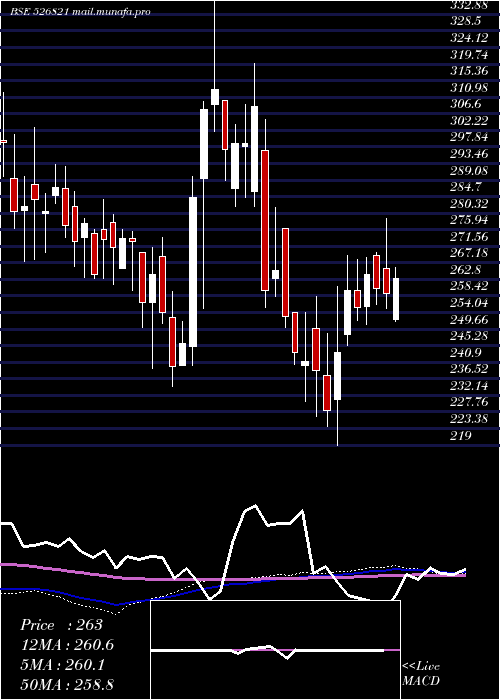Click the 223.38 price axis label
The height and width of the screenshot is (700, 500).
tap(471, 419)
